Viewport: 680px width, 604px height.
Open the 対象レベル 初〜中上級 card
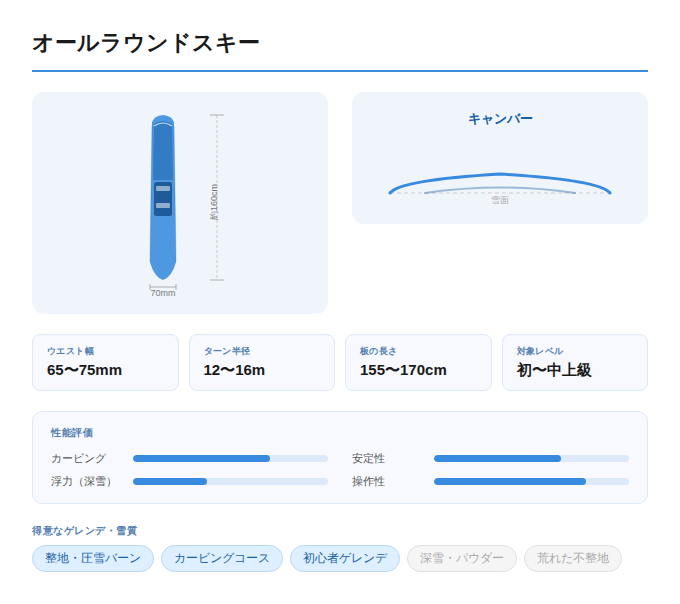tap(575, 362)
